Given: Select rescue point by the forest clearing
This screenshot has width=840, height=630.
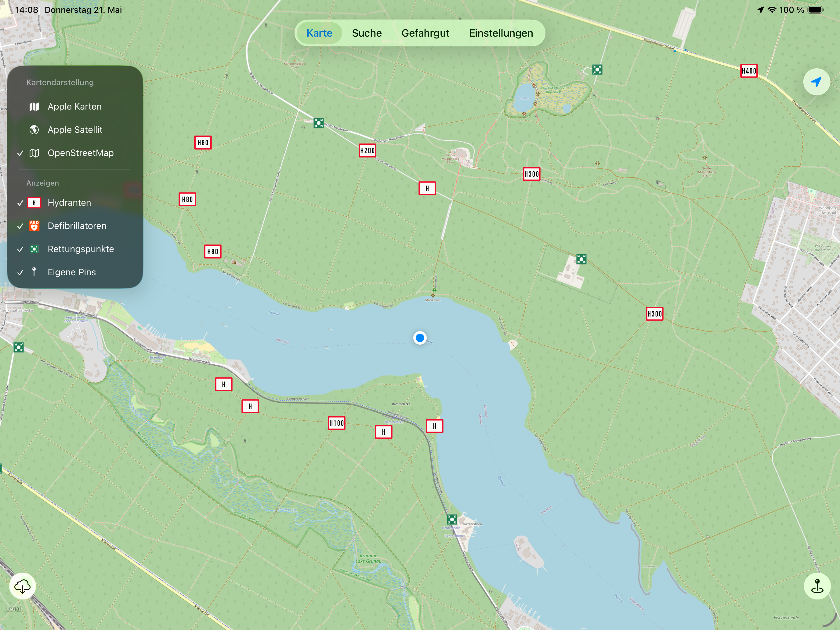Looking at the screenshot, I should pyautogui.click(x=581, y=259).
